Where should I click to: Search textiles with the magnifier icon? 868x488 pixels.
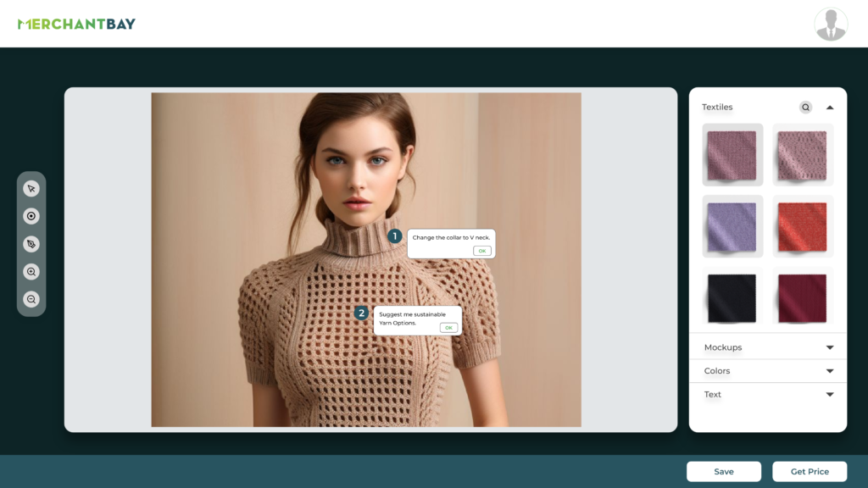[x=805, y=108]
